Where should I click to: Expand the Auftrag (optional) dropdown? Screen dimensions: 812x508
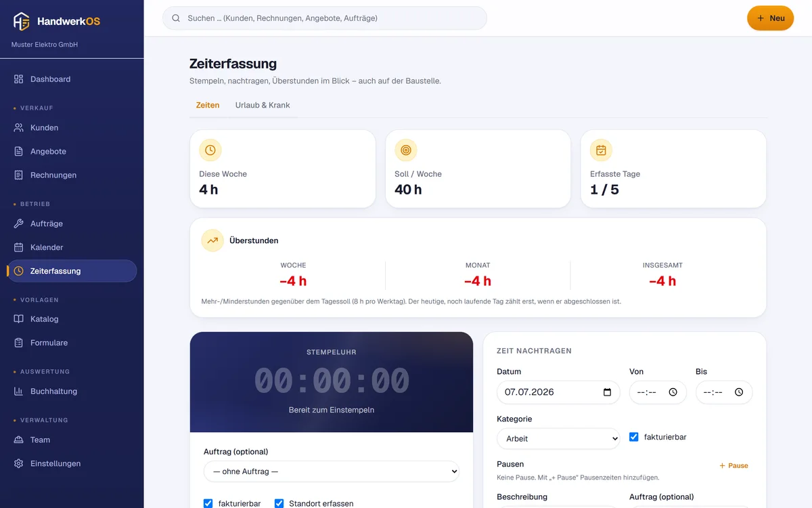[332, 471]
